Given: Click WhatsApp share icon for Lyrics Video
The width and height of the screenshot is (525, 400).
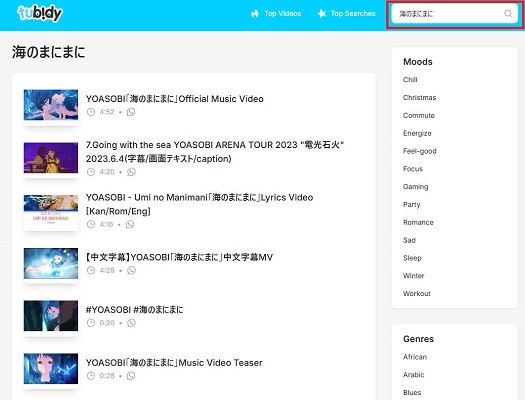Looking at the screenshot, I should tap(130, 224).
